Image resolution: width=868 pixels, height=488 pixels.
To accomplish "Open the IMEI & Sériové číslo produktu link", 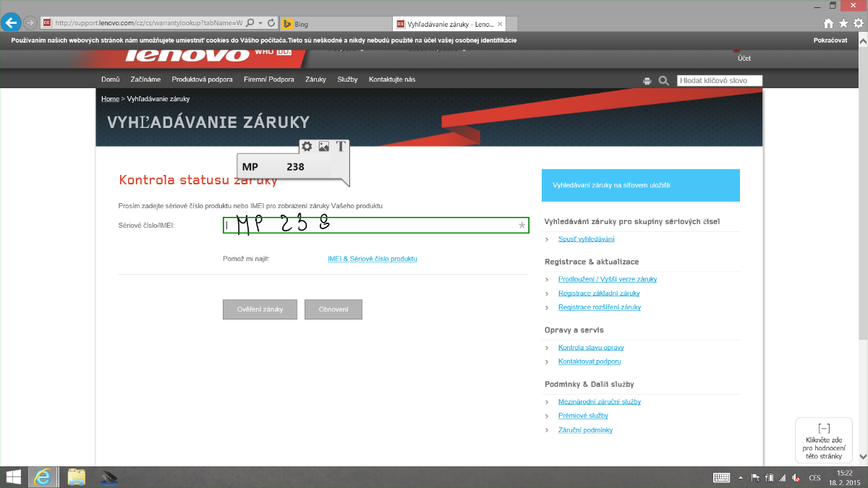I will pyautogui.click(x=372, y=259).
